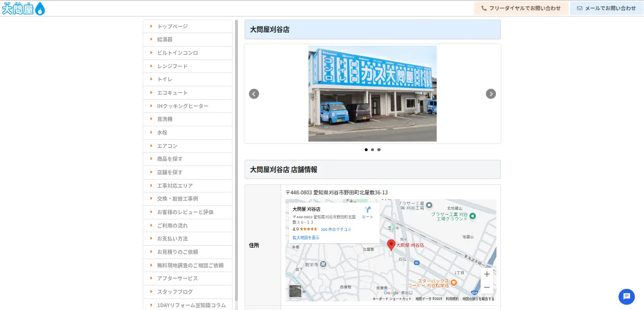Open ビルトインコンロ in the sidebar menu
The width and height of the screenshot is (644, 310).
[x=187, y=53]
